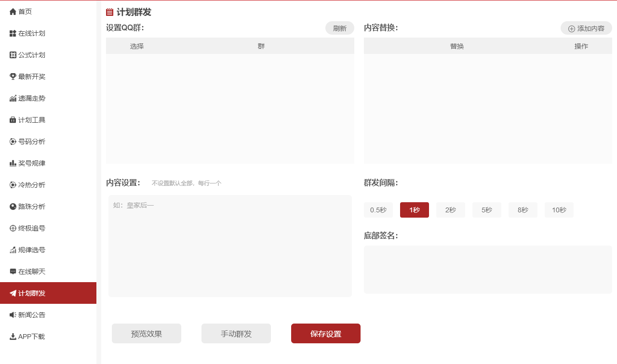Click the trophy icon for 最新开奖
617x364 pixels.
[13, 77]
